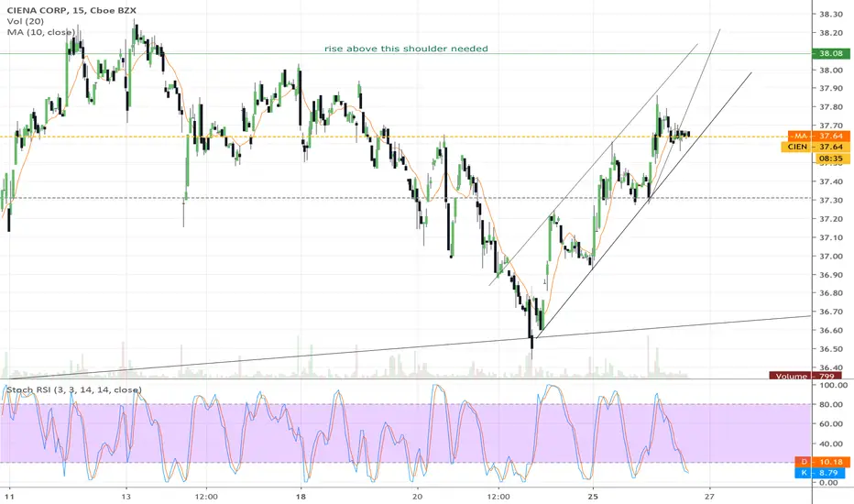Click the CIENA CORP, 15, Cboe BZX title

pos(71,10)
